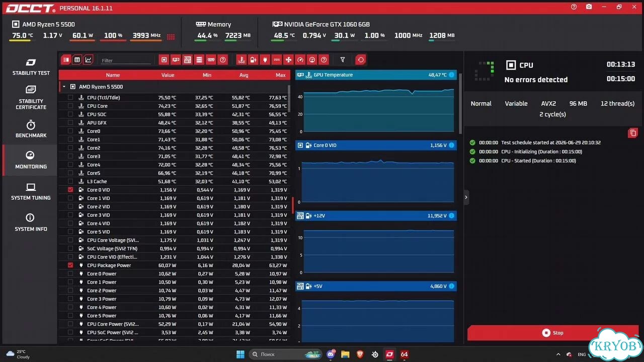This screenshot has height=362, width=644.
Task: Check the CPU SOC checkbox
Action: [x=70, y=114]
